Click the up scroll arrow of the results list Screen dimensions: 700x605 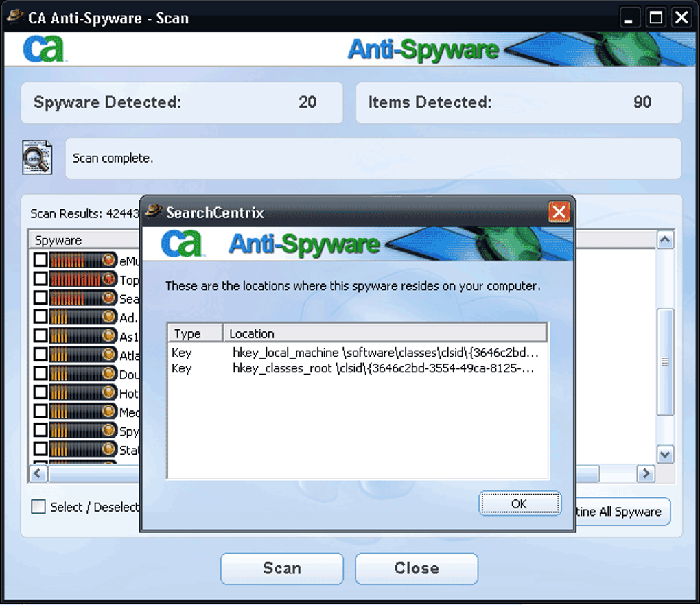[x=664, y=239]
